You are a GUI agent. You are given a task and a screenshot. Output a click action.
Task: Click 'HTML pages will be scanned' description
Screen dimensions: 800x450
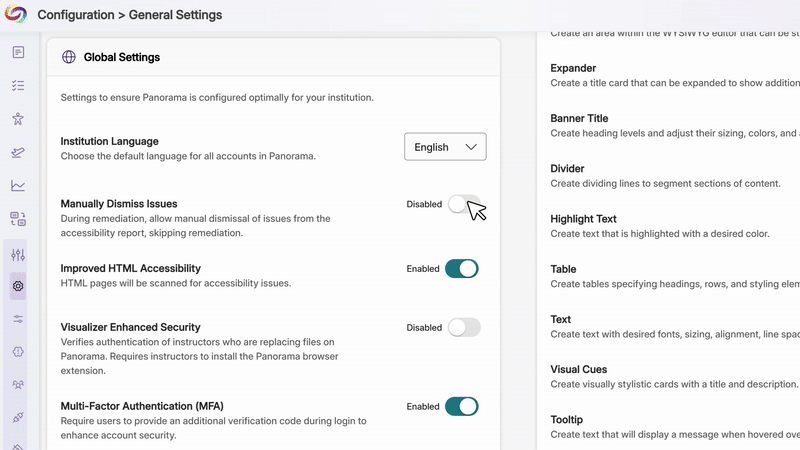point(176,283)
